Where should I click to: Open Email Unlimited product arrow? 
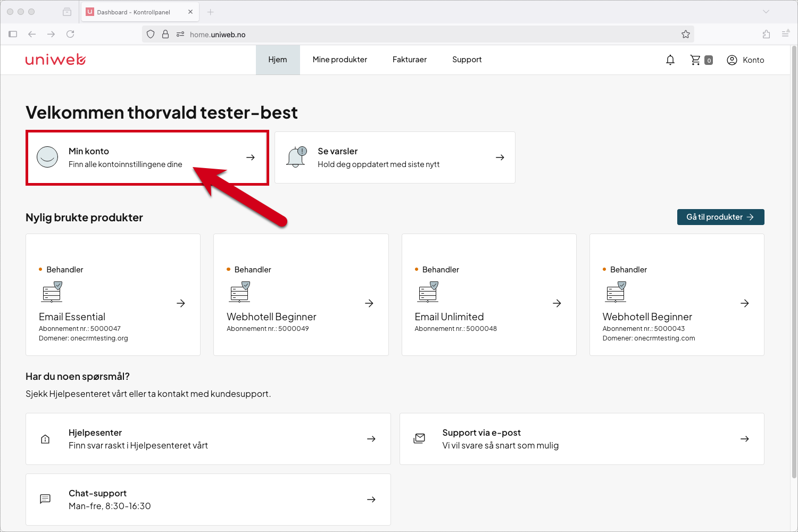pos(557,303)
